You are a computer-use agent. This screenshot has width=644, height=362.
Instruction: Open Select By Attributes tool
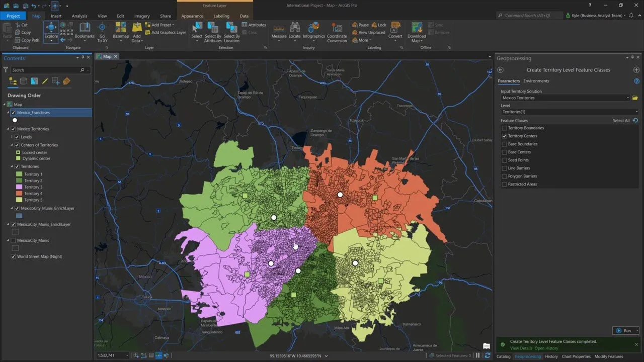pyautogui.click(x=213, y=31)
